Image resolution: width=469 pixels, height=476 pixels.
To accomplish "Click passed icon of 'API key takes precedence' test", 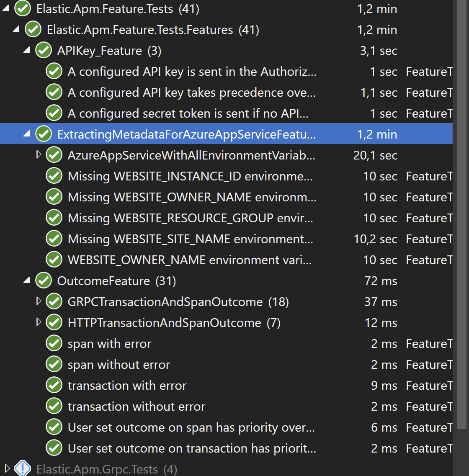I will [x=54, y=92].
